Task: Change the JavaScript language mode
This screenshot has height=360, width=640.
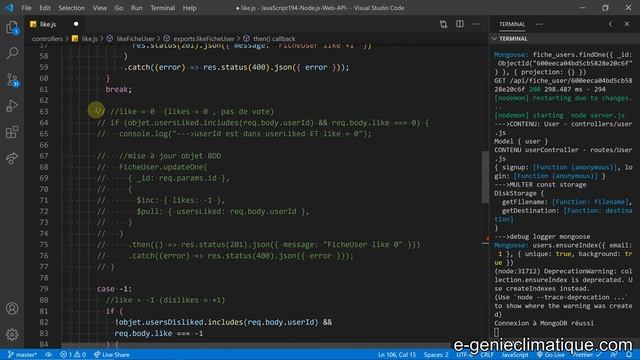Action: click(515, 355)
